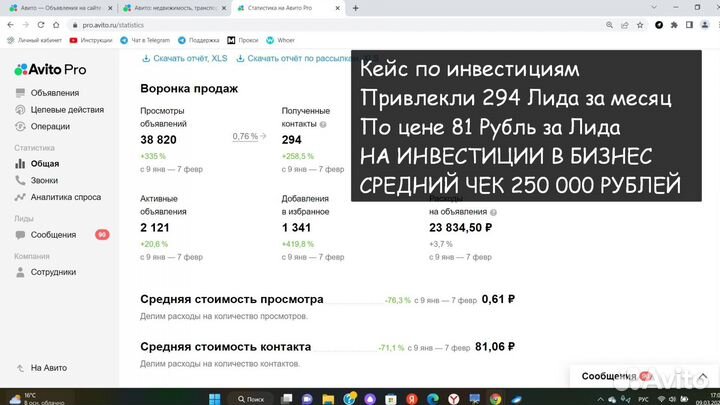Go back in the browser

pyautogui.click(x=11, y=25)
